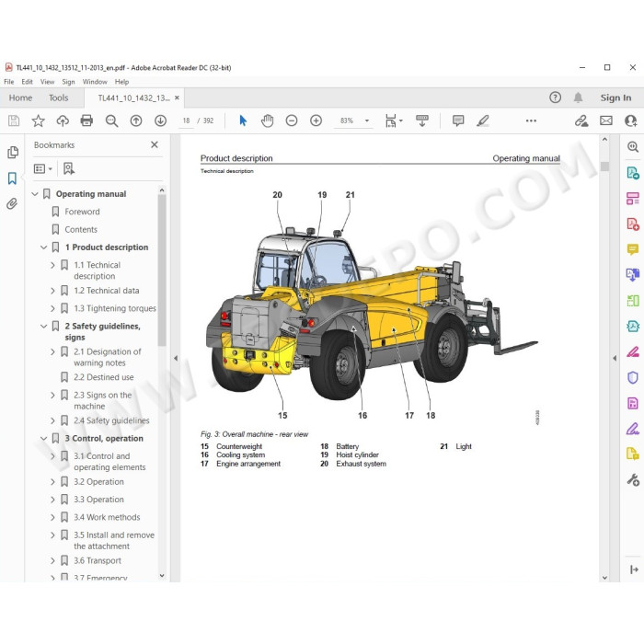The height and width of the screenshot is (644, 644).
Task: Open the Window menu
Action: coord(95,82)
